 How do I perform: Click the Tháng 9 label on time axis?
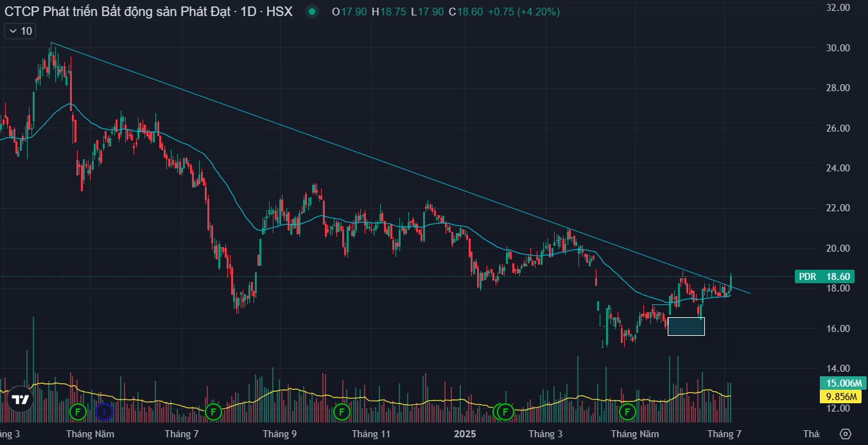[x=279, y=434]
